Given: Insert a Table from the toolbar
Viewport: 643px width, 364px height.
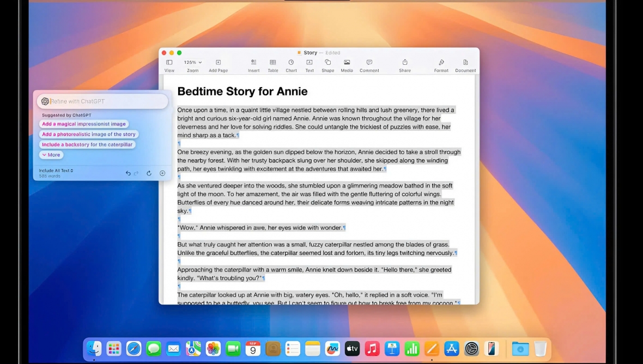Looking at the screenshot, I should (272, 62).
